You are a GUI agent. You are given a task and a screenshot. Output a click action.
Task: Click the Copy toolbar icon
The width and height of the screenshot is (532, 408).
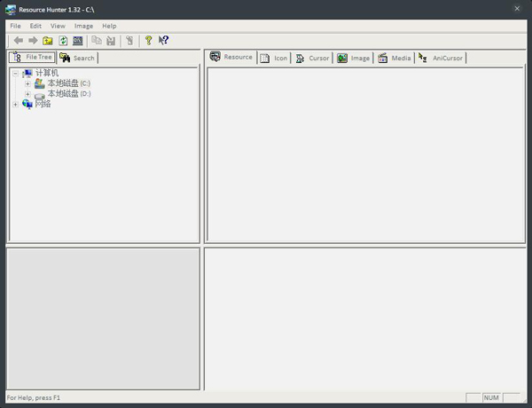click(97, 41)
